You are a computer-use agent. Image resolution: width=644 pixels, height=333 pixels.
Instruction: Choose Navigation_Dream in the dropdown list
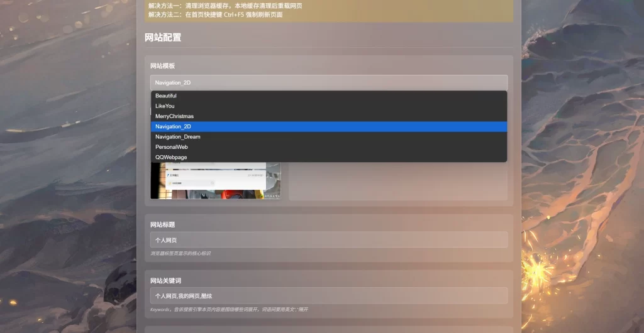coord(178,137)
